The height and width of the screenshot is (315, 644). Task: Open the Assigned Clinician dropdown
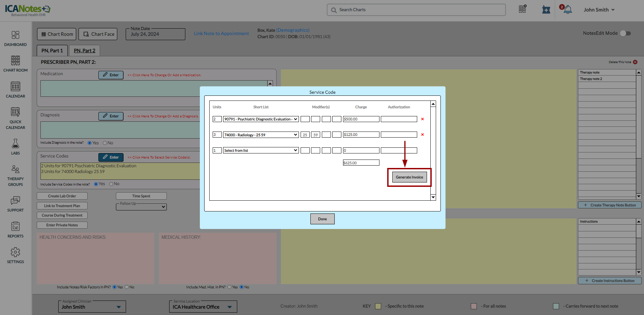click(x=92, y=307)
